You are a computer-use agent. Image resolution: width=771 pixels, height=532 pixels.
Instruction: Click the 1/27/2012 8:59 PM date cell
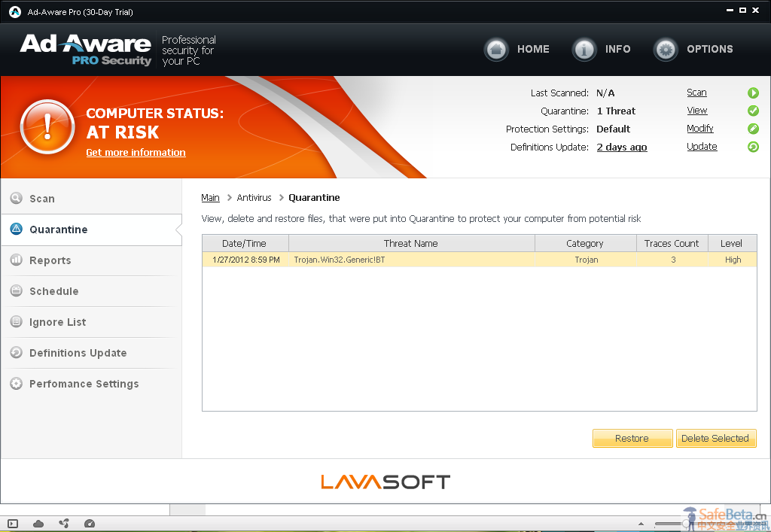pyautogui.click(x=246, y=260)
